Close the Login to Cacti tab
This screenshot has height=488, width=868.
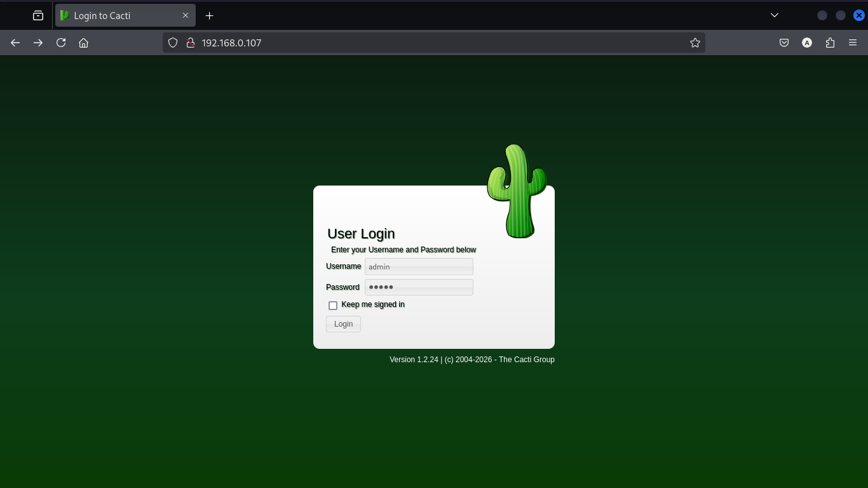coord(186,15)
